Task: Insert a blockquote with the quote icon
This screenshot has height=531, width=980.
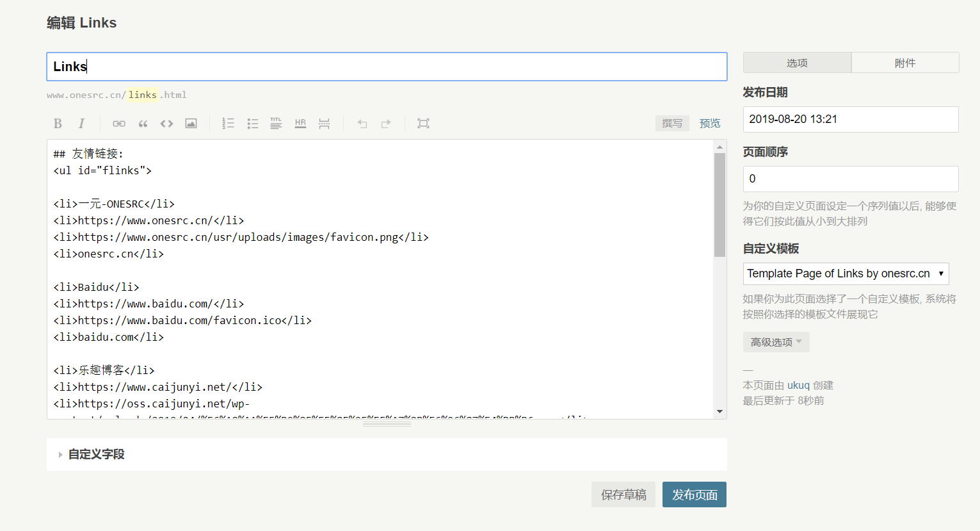Action: point(143,124)
